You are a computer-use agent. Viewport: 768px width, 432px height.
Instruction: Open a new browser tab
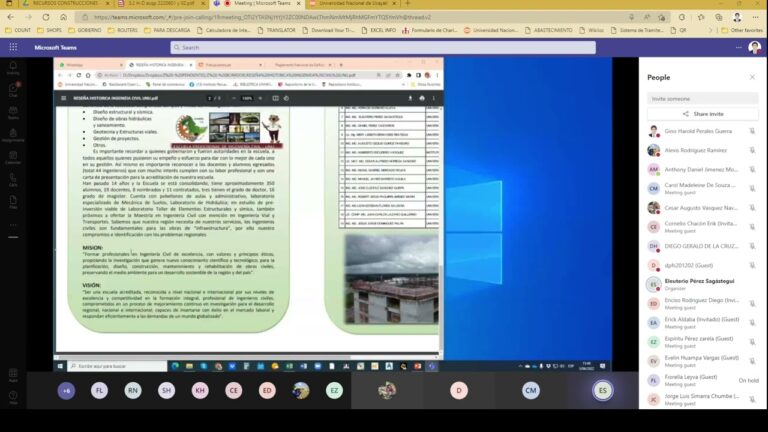click(x=408, y=3)
